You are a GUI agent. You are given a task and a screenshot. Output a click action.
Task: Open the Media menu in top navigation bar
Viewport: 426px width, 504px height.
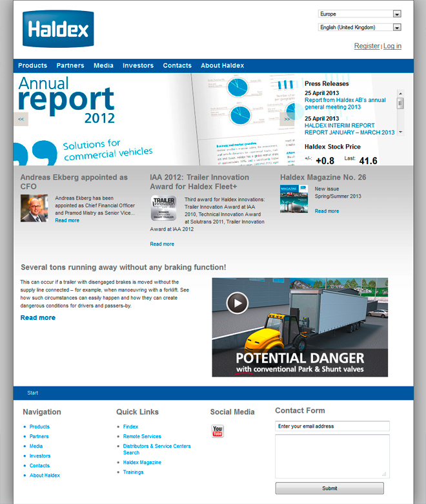(103, 65)
